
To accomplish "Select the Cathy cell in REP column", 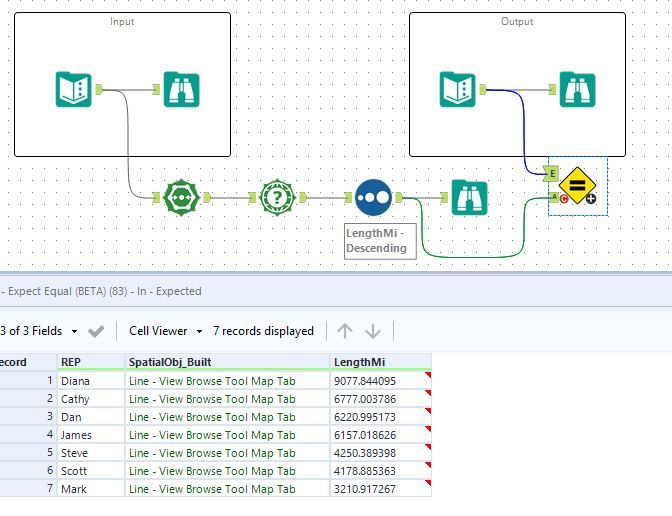I will pos(91,399).
